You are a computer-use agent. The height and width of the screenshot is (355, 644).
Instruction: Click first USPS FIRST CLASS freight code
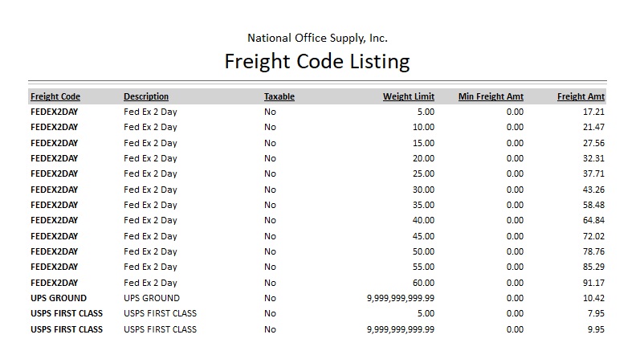coord(67,313)
